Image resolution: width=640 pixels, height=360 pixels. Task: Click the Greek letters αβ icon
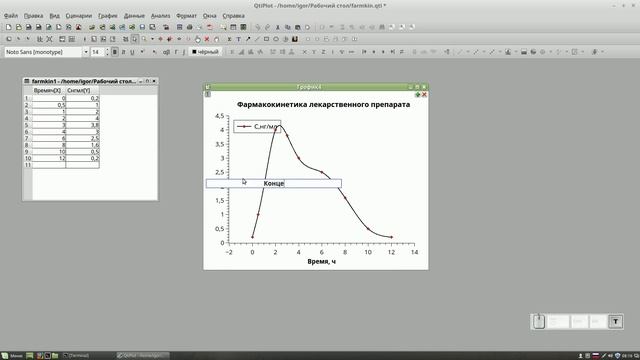(x=166, y=52)
